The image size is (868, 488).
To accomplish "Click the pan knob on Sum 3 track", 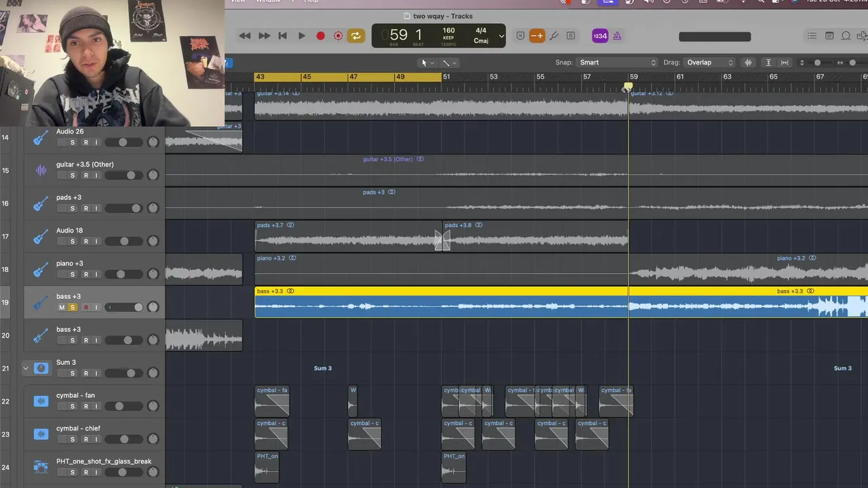I will point(153,373).
